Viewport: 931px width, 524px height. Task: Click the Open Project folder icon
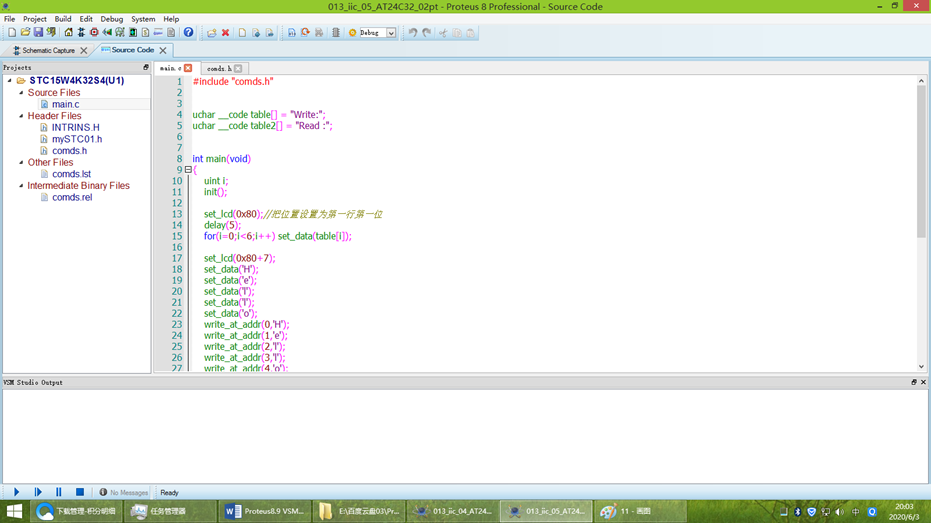pos(25,33)
